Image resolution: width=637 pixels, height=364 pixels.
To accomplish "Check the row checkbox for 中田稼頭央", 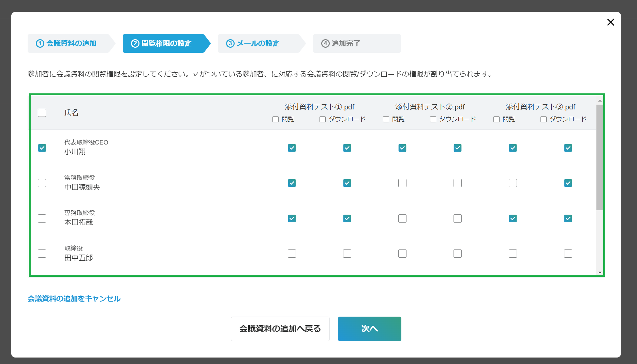I will tap(42, 183).
